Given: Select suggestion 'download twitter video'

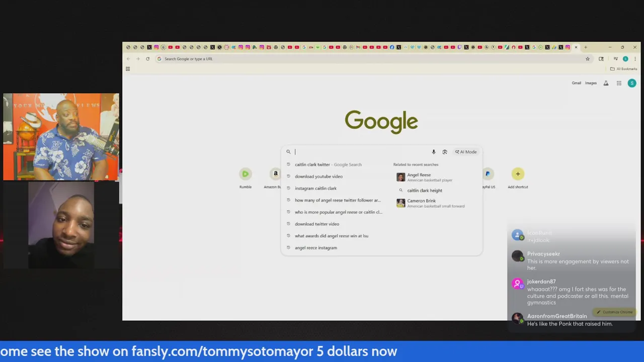Looking at the screenshot, I should [317, 224].
